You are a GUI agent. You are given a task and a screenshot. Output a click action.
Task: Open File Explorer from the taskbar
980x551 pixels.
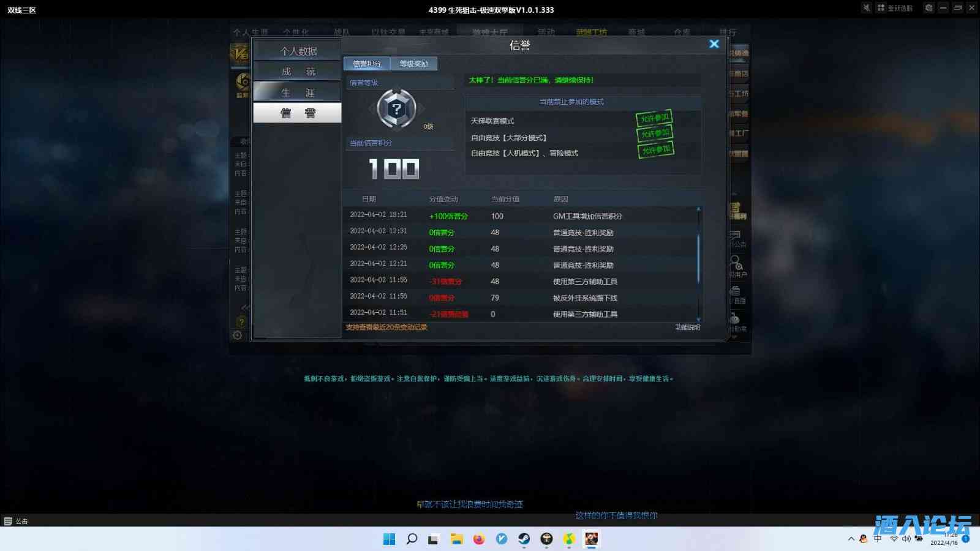pos(456,539)
